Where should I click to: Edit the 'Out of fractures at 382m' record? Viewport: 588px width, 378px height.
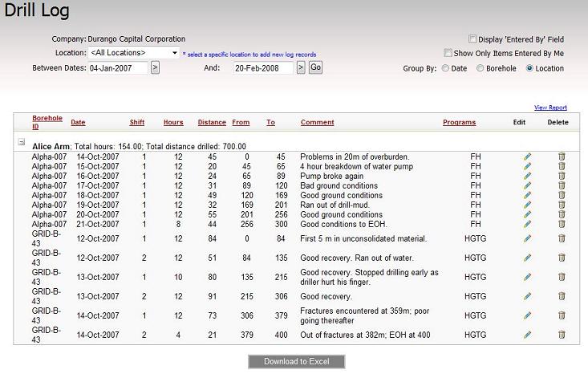527,335
